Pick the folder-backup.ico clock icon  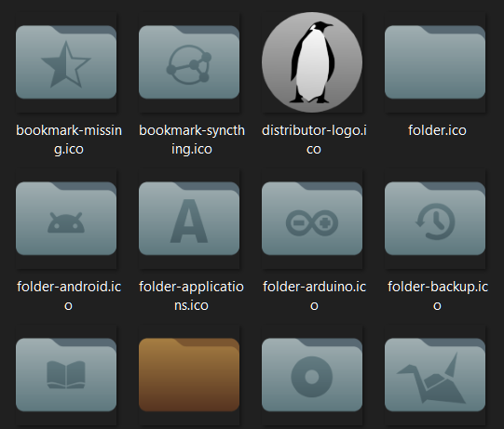click(435, 219)
